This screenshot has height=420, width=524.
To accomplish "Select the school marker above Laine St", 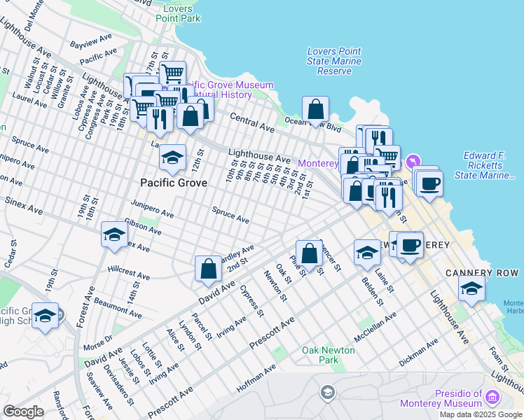I will [x=367, y=253].
